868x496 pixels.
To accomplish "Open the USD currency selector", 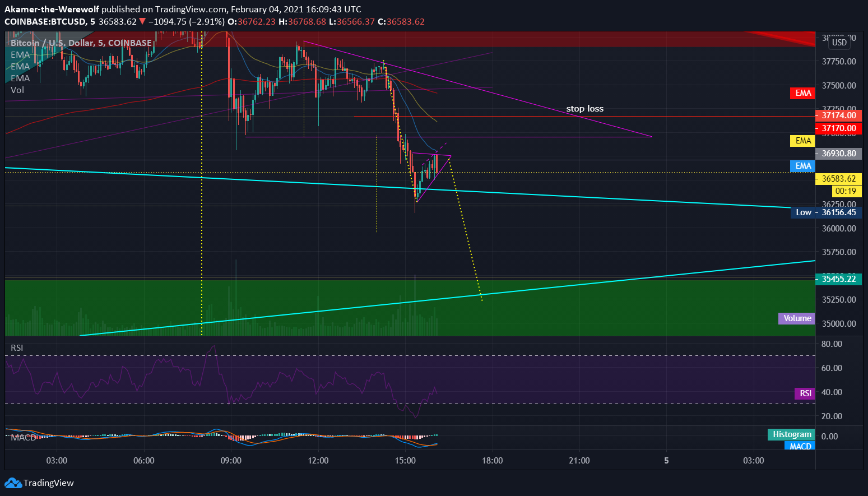I will [x=839, y=43].
